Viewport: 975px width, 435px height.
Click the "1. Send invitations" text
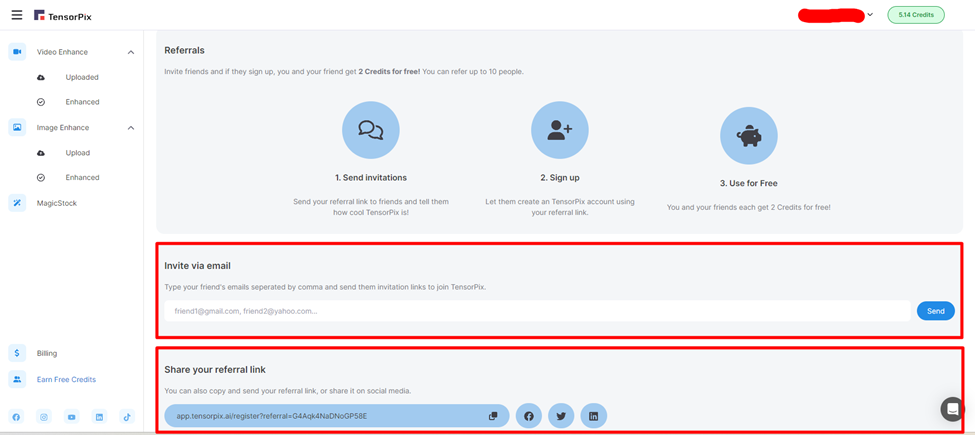click(x=371, y=178)
